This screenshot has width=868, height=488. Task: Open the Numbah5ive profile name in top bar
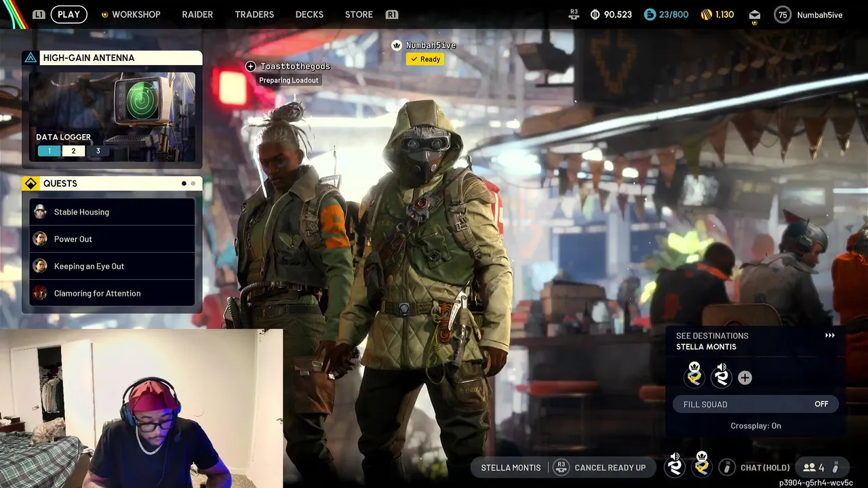point(819,14)
